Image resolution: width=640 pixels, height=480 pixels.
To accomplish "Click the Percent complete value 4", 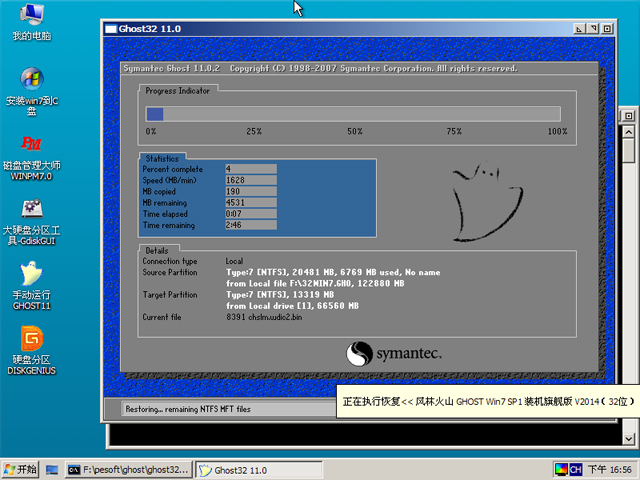I will tap(251, 169).
